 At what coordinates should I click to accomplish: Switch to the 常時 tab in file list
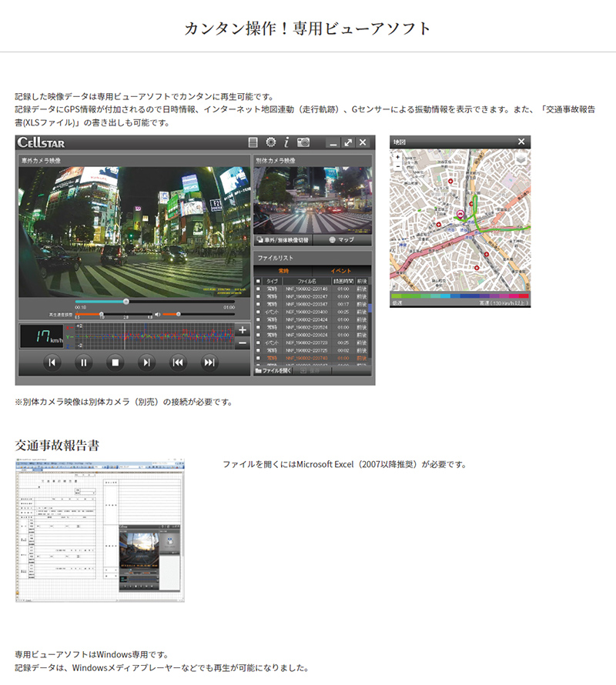click(x=283, y=271)
